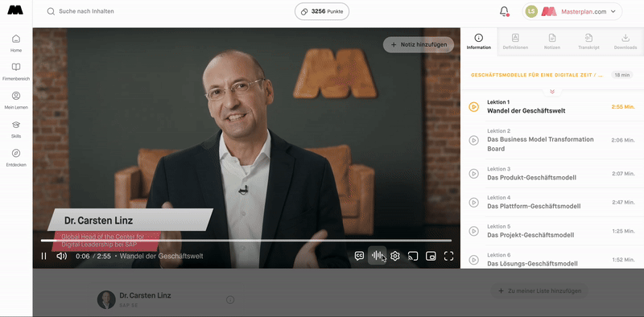
Task: Click Dr. Carsten Linz author name below video
Action: 145,295
